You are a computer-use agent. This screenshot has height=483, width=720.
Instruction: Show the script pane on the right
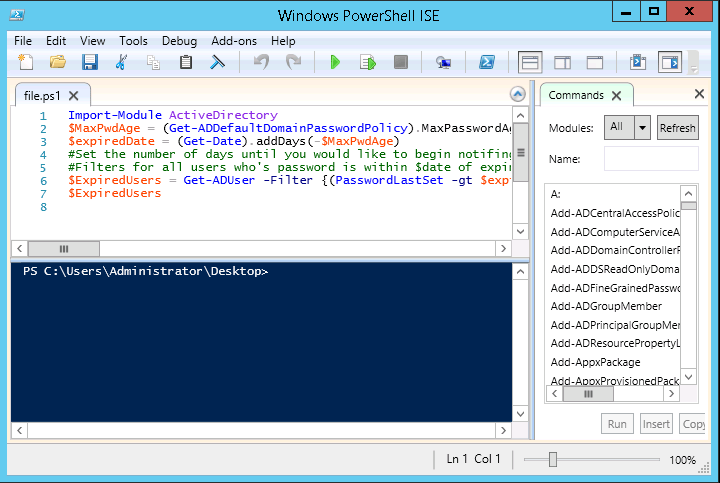pyautogui.click(x=562, y=62)
